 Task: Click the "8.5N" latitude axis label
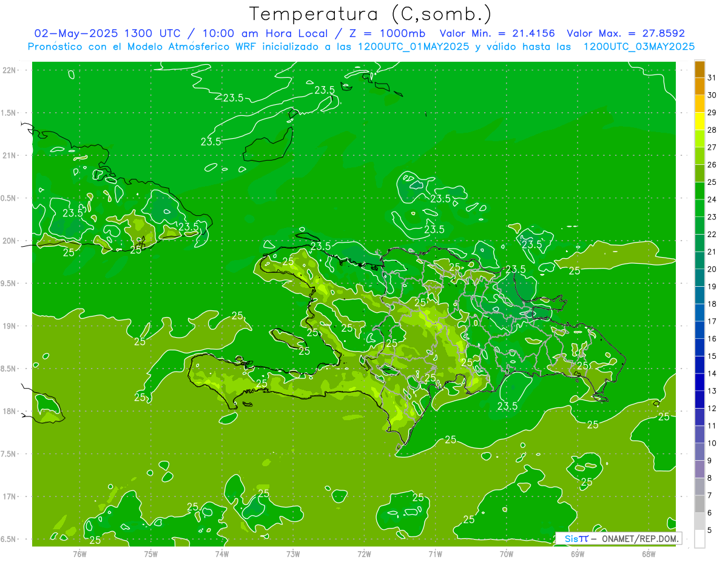pos(9,369)
